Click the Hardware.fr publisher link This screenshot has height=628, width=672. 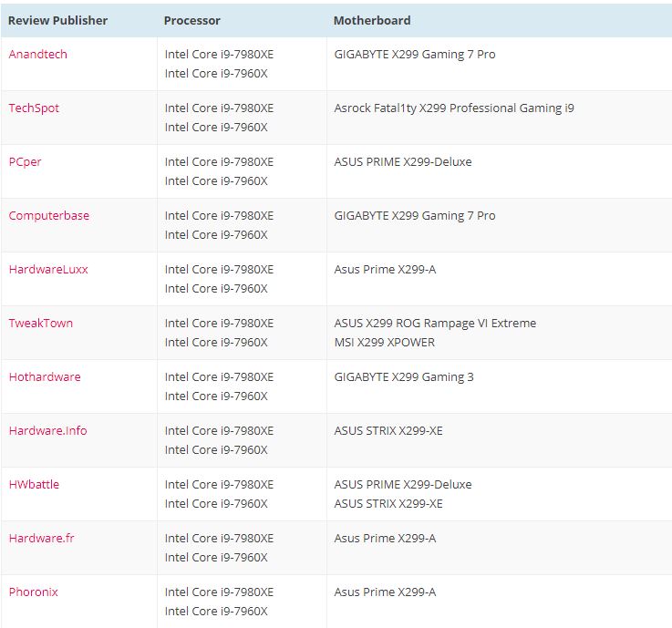(x=41, y=539)
